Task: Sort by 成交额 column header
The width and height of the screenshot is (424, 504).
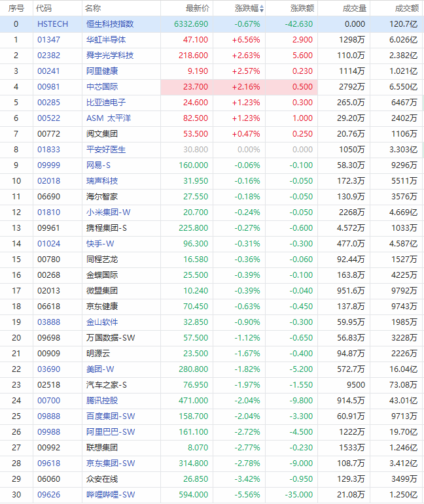Action: [x=407, y=8]
